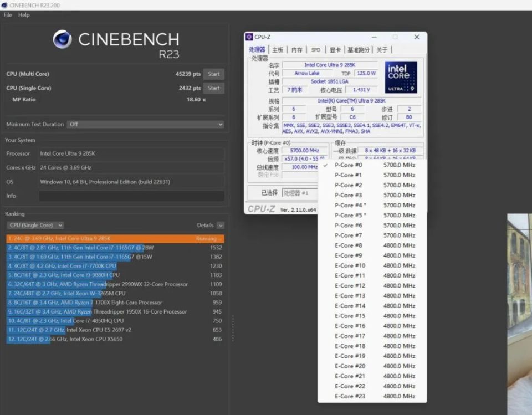Click the Info text field
The width and height of the screenshot is (532, 415).
[x=131, y=196]
